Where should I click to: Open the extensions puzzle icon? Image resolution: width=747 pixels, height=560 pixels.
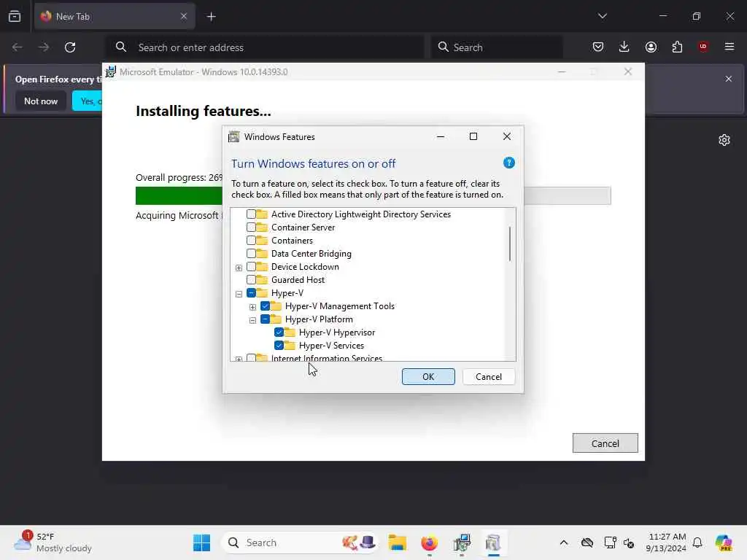pyautogui.click(x=677, y=47)
